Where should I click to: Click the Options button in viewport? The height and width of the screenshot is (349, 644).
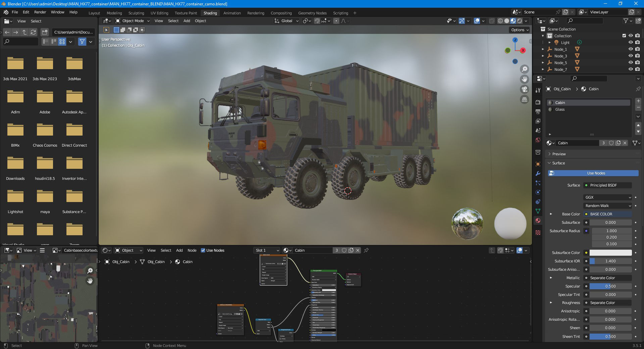(x=520, y=30)
